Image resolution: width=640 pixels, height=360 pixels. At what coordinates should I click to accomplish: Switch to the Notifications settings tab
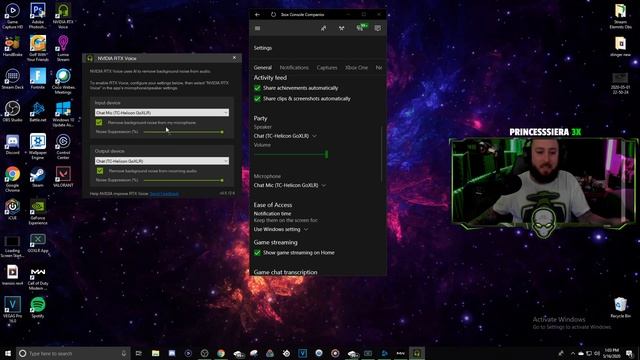(294, 67)
